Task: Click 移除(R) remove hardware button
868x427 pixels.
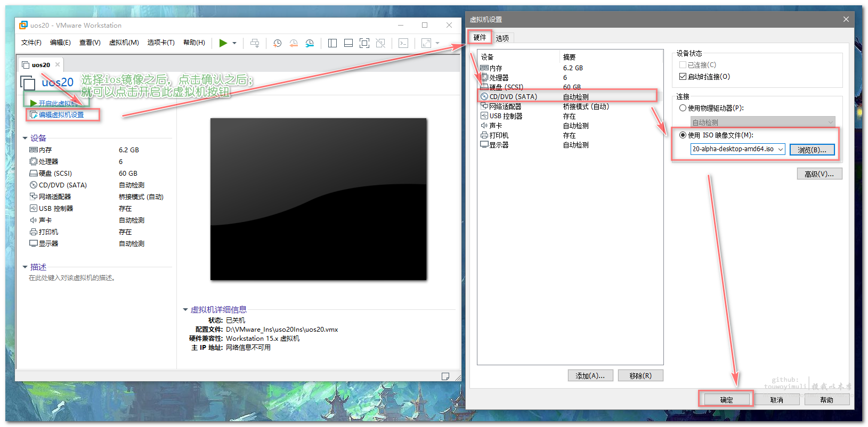Action: 640,376
